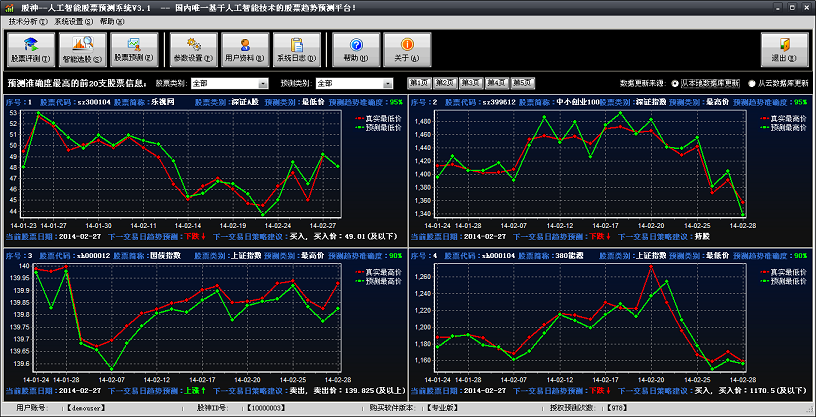Image resolution: width=816 pixels, height=417 pixels.
Task: Open 参数设置 parameter settings
Action: coord(193,48)
